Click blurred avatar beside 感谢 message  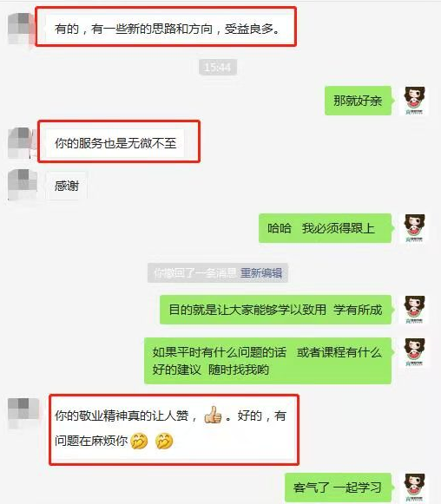22,185
